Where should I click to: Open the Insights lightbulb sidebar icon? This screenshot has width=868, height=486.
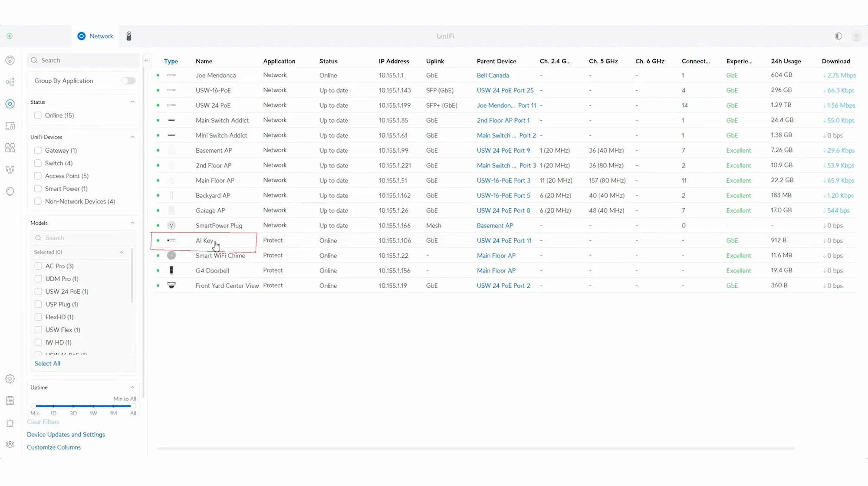pyautogui.click(x=10, y=191)
